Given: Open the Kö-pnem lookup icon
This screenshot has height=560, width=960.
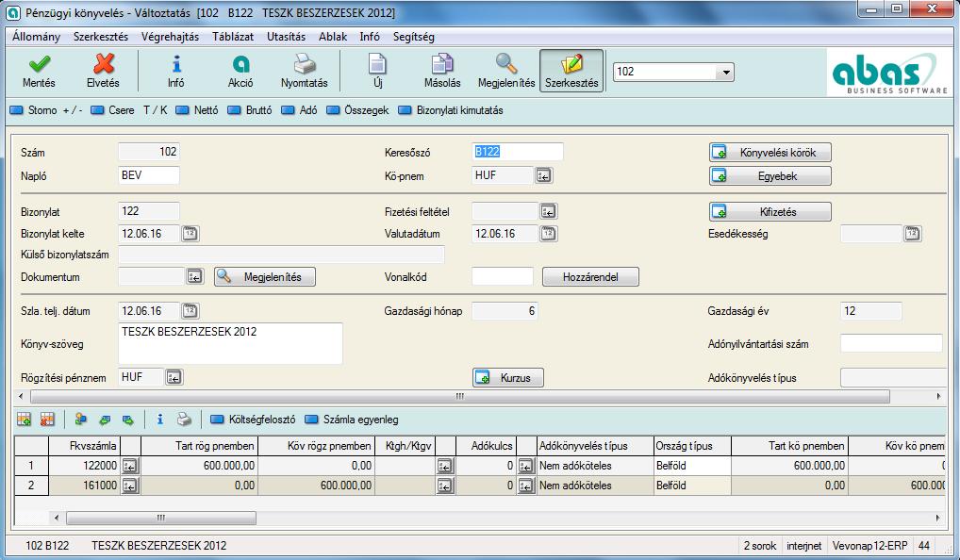Looking at the screenshot, I should point(544,175).
